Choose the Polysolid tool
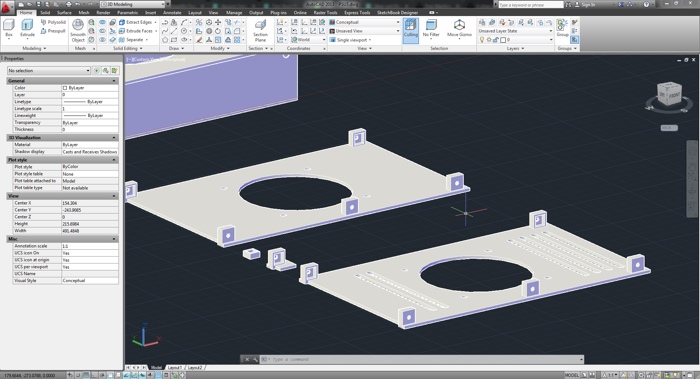This screenshot has height=379, width=700. coord(53,22)
